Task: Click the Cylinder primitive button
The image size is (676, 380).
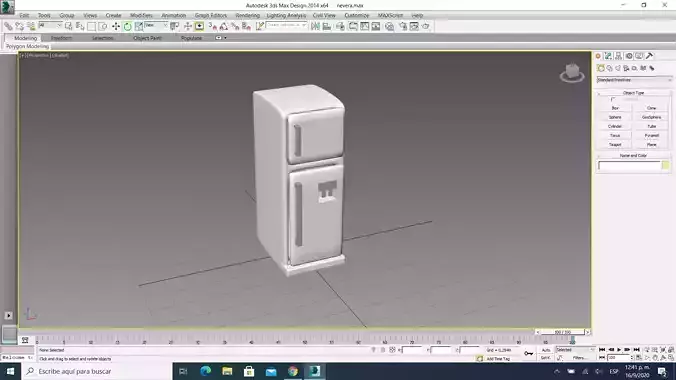Action: (x=615, y=126)
